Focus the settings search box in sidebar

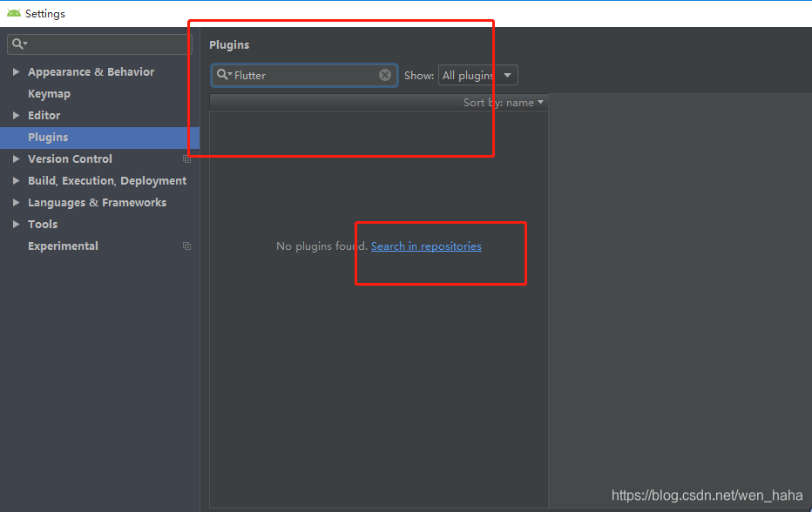point(99,44)
